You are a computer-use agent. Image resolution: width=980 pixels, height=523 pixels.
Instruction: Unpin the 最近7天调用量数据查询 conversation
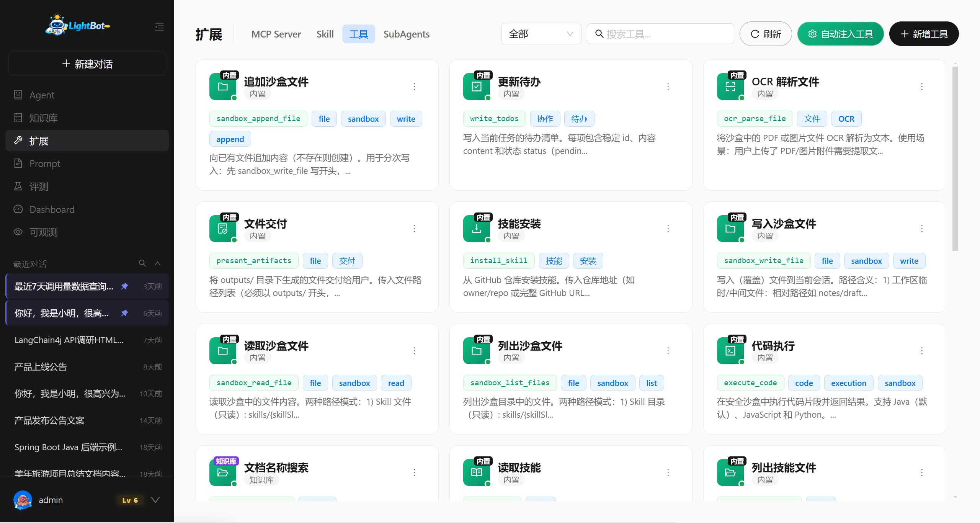click(124, 286)
